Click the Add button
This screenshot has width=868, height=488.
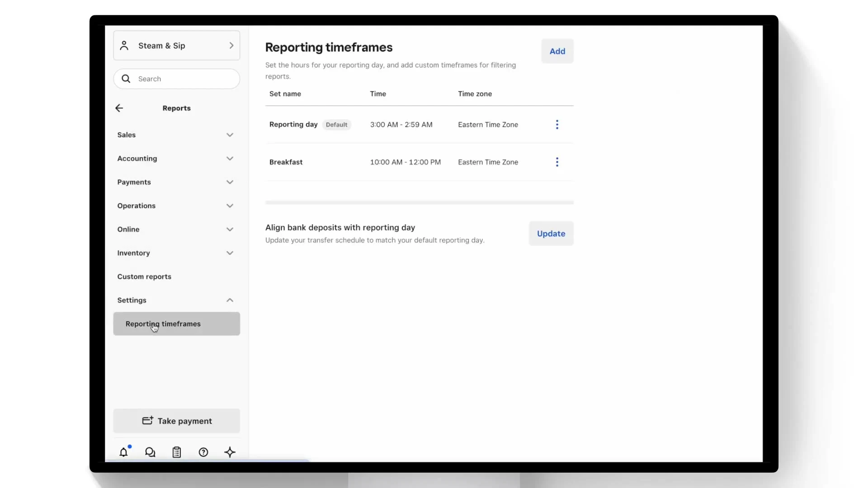tap(557, 51)
